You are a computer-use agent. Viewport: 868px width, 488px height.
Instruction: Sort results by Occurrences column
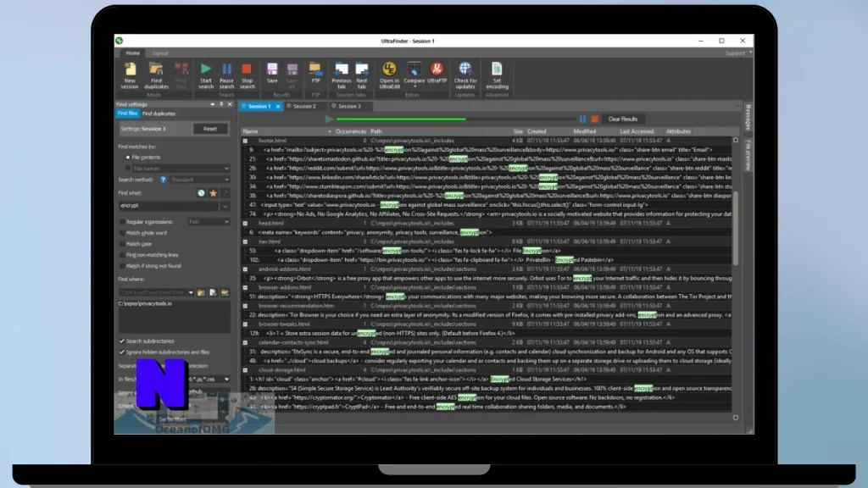point(350,131)
